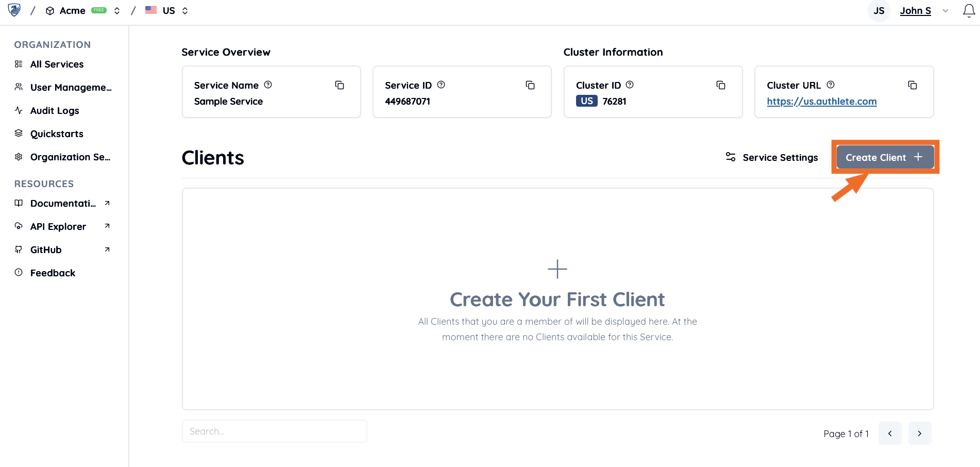Click the User Management people icon
Screen dimensions: 980x467
[19, 87]
